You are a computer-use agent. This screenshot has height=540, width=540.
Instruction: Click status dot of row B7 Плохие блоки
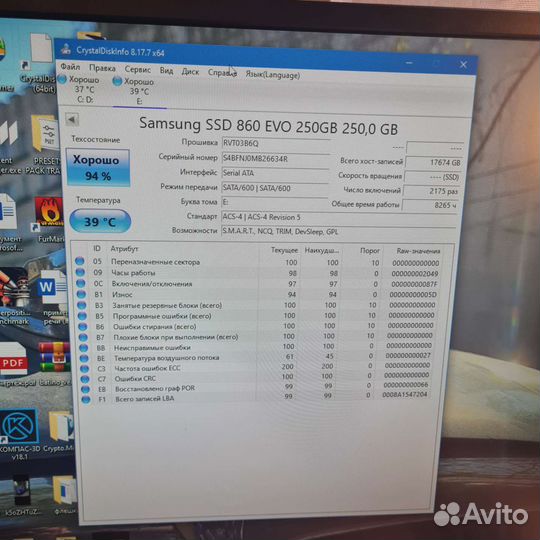pyautogui.click(x=83, y=337)
